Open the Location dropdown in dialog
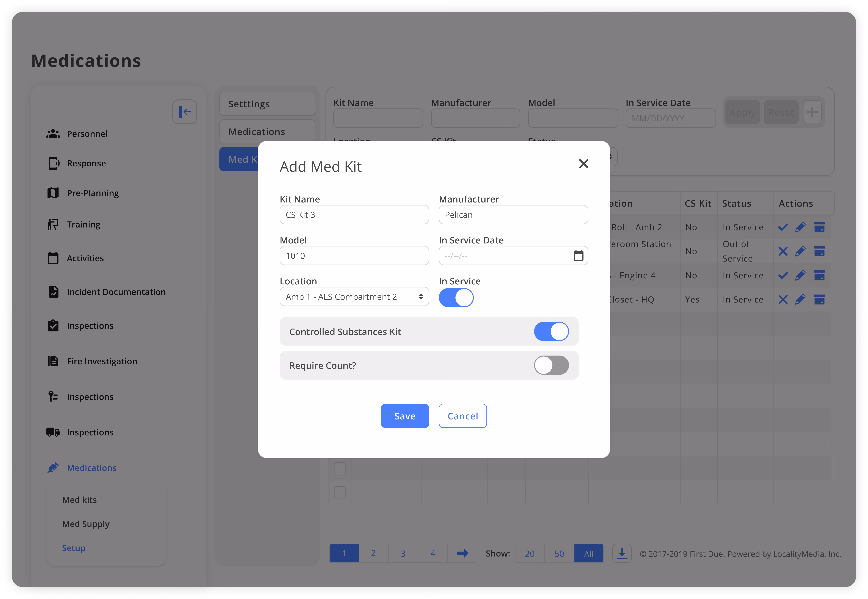Viewport: 868px width, 599px height. coord(354,297)
